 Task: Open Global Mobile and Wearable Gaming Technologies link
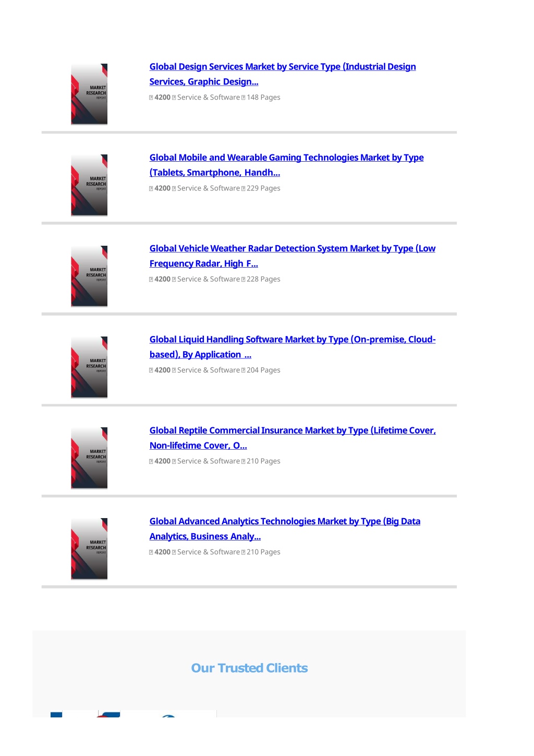point(286,165)
